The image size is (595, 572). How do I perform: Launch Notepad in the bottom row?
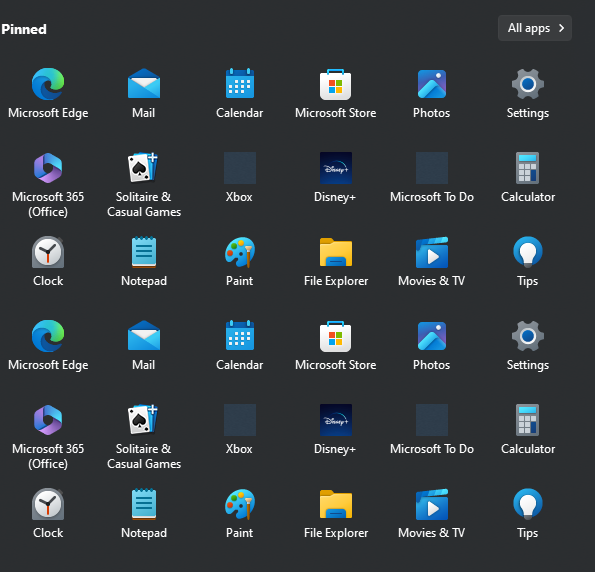[x=144, y=504]
